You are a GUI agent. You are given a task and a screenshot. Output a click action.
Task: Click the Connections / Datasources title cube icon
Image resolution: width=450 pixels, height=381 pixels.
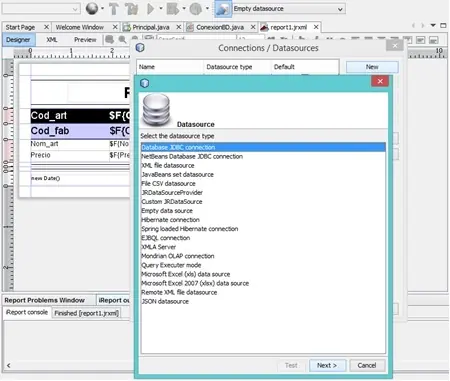140,48
